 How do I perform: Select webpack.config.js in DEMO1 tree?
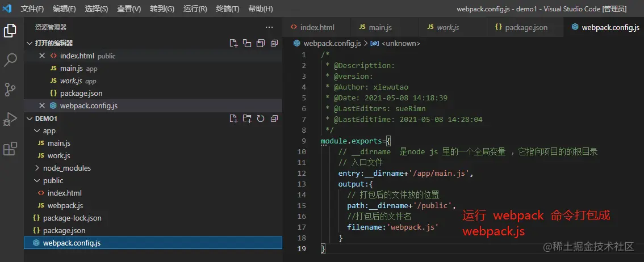click(x=153, y=243)
